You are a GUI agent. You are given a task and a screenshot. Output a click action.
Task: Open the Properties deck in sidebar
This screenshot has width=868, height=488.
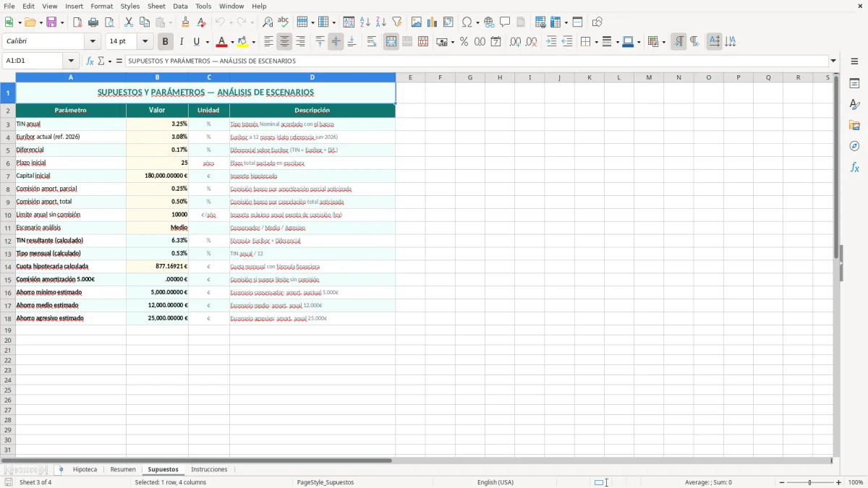854,84
